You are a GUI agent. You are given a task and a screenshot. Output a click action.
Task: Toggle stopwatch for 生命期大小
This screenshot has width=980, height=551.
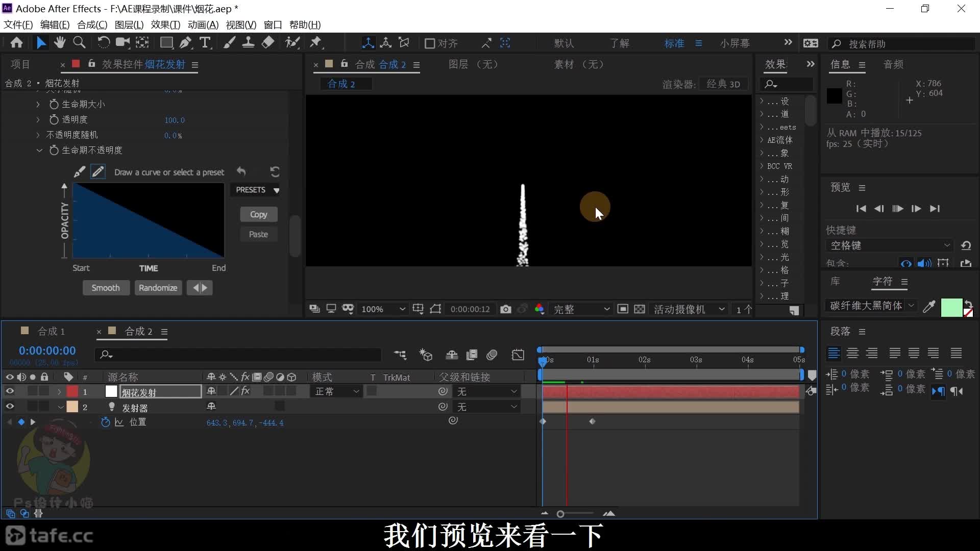[54, 104]
